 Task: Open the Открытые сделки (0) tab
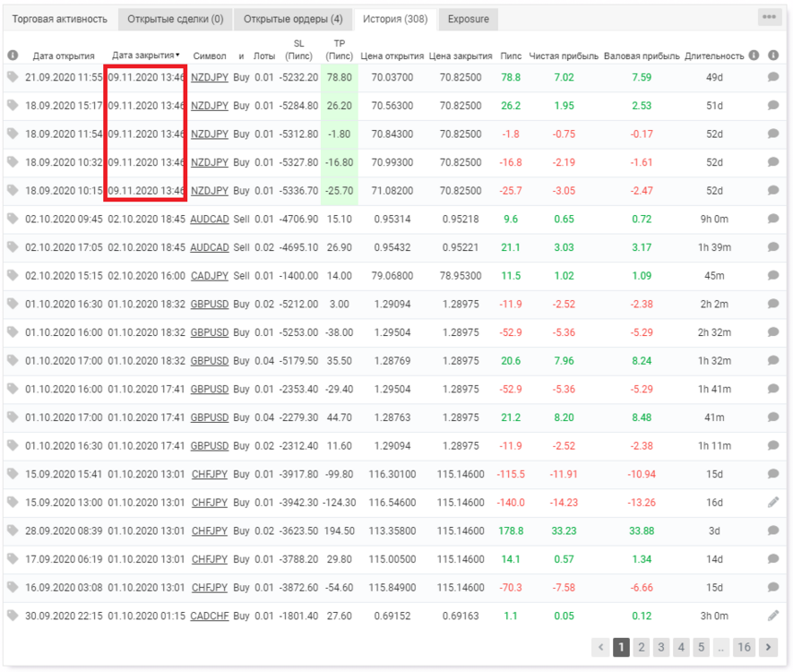pos(175,19)
